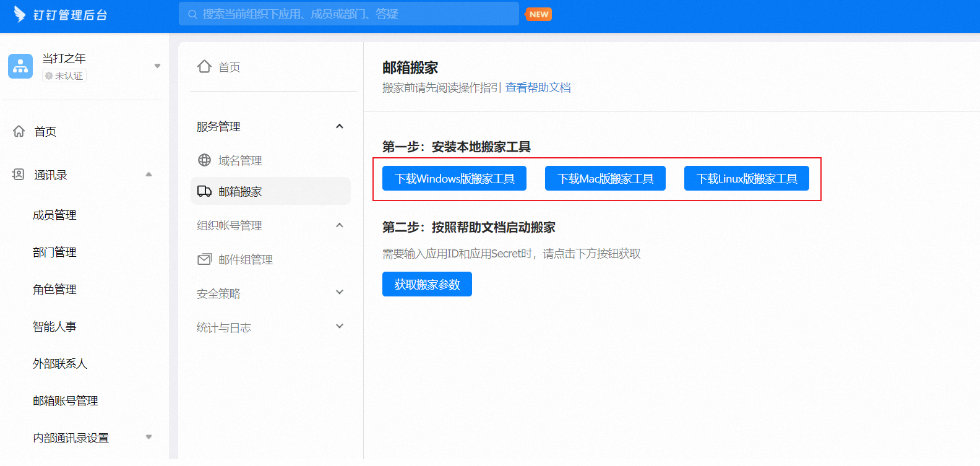Click the 未认证 verification badge
The width and height of the screenshot is (980, 466).
[64, 76]
